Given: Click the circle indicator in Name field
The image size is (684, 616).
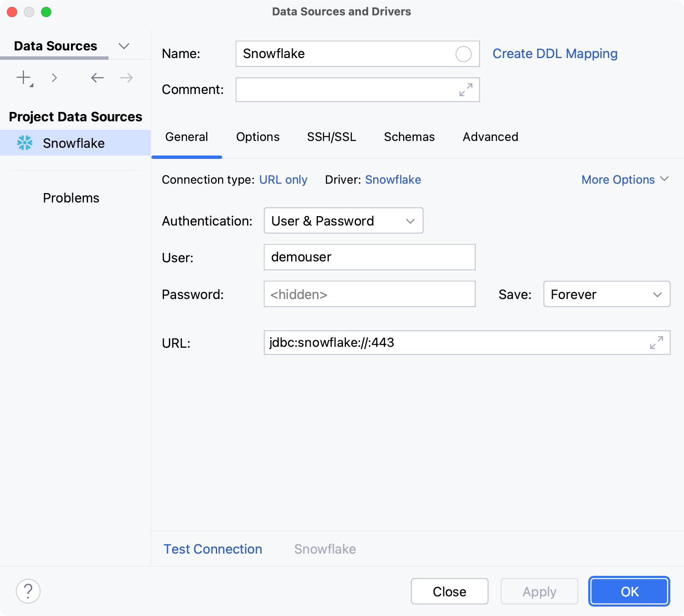Looking at the screenshot, I should pos(463,54).
